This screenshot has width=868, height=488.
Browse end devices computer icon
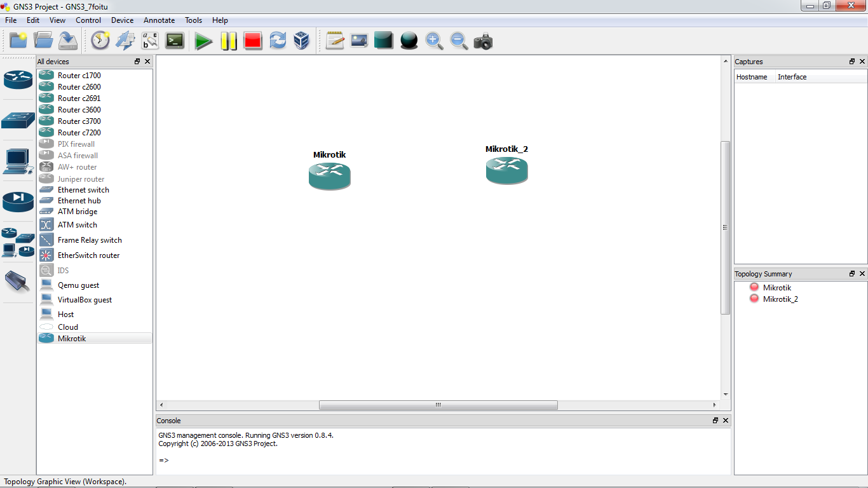point(18,161)
